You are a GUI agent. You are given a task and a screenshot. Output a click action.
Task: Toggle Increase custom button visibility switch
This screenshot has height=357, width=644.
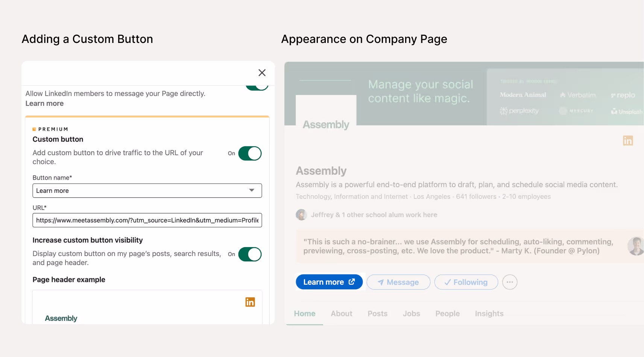[x=250, y=254]
